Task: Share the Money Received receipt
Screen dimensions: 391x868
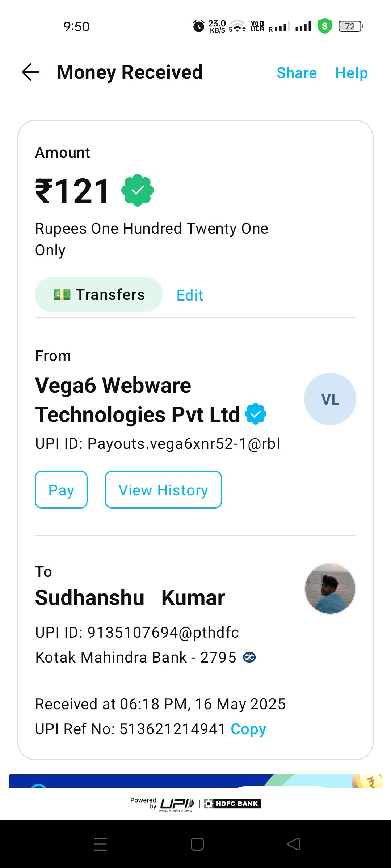Action: click(x=297, y=73)
